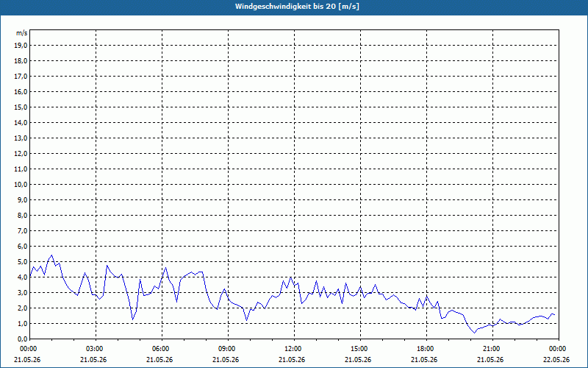
Task: Click the '8,0' y-axis value
Action: click(22, 215)
